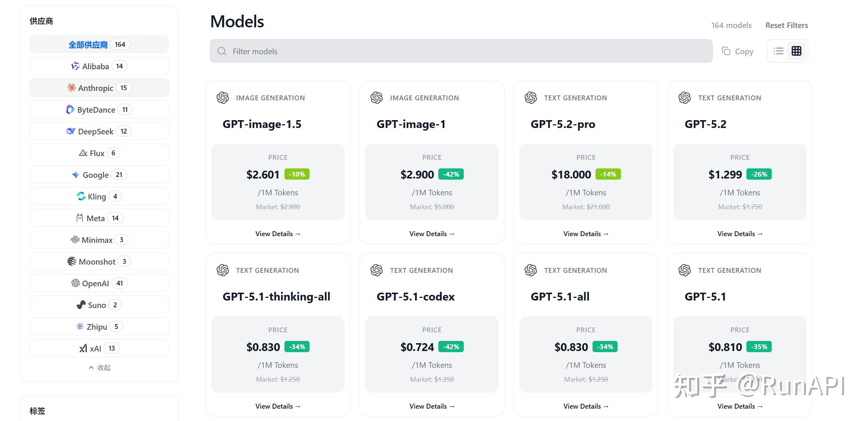The image size is (868, 421).
Task: Switch to list view layout
Action: pos(779,51)
